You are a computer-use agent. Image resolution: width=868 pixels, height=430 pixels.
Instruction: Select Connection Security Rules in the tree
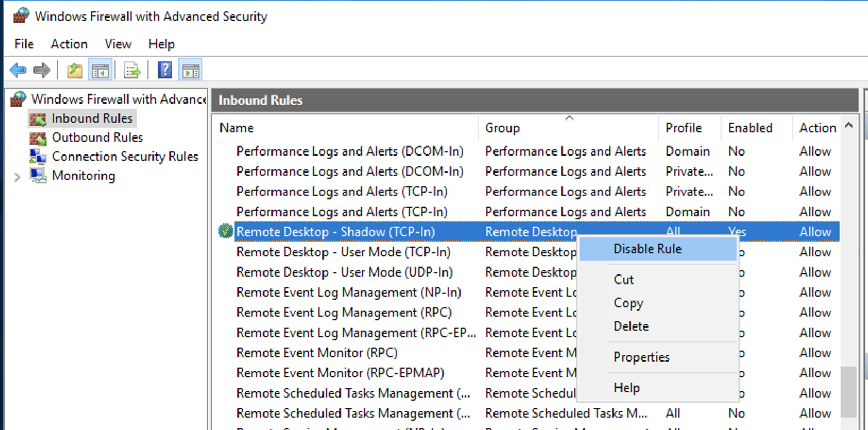[125, 157]
